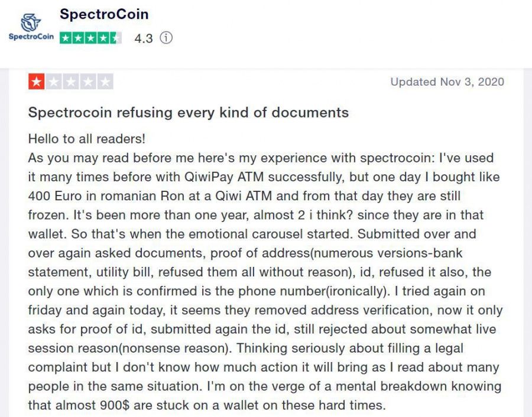Click the Hello to all readers line
This screenshot has width=532, height=417.
pyautogui.click(x=86, y=139)
